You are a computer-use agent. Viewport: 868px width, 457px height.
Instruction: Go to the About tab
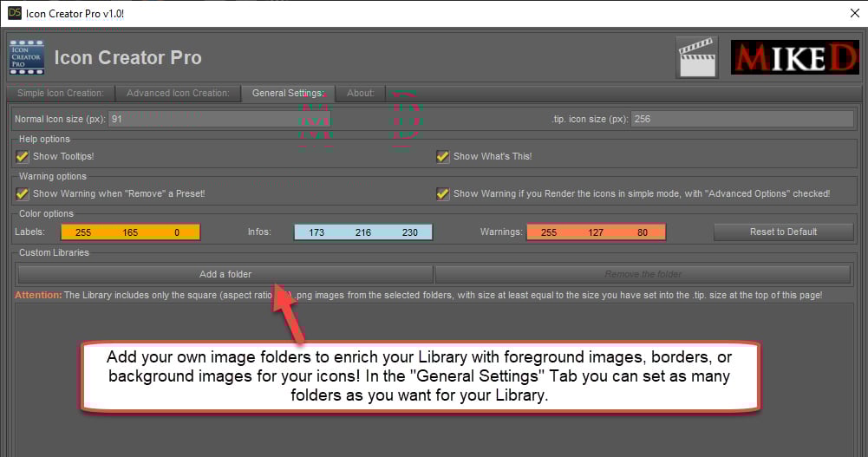(x=361, y=93)
